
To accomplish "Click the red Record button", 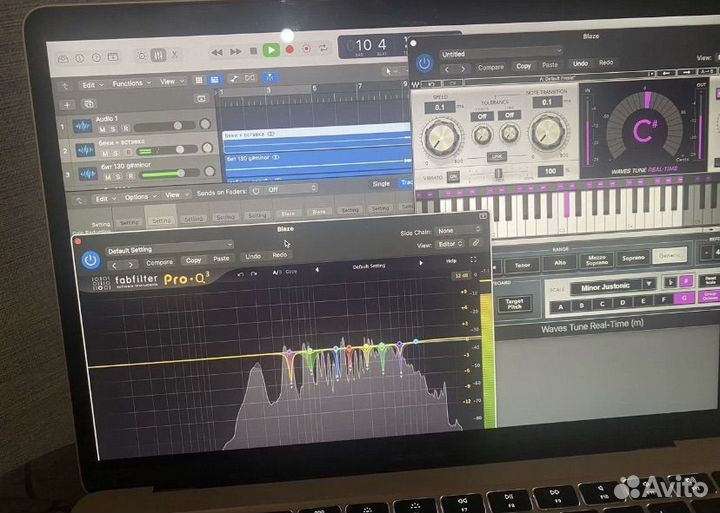I will 290,49.
